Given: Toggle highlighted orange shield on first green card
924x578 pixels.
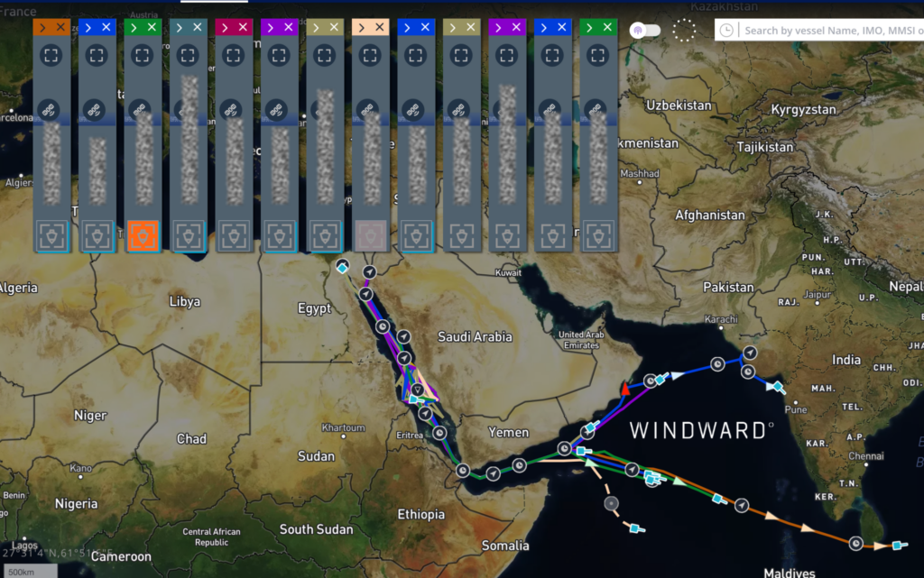Looking at the screenshot, I should (x=143, y=236).
